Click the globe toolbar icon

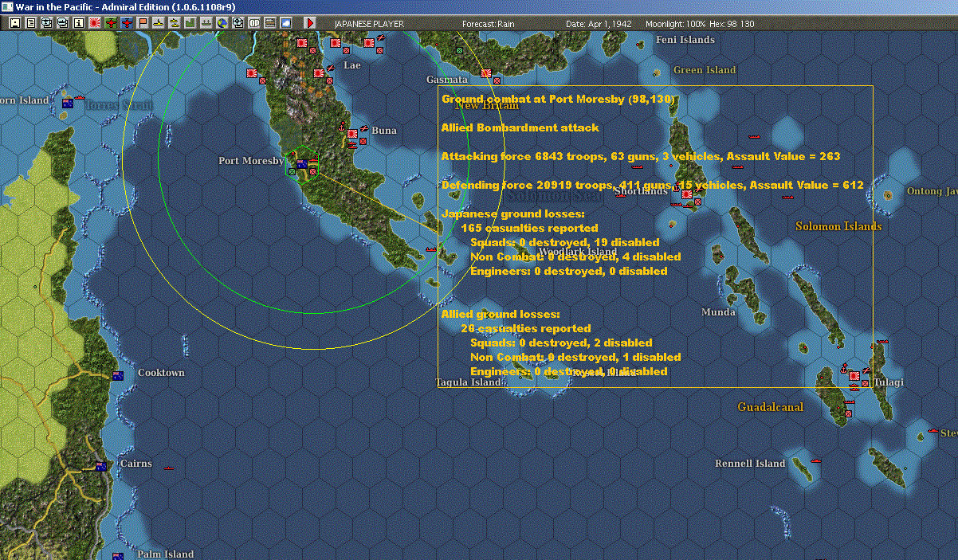(x=222, y=23)
